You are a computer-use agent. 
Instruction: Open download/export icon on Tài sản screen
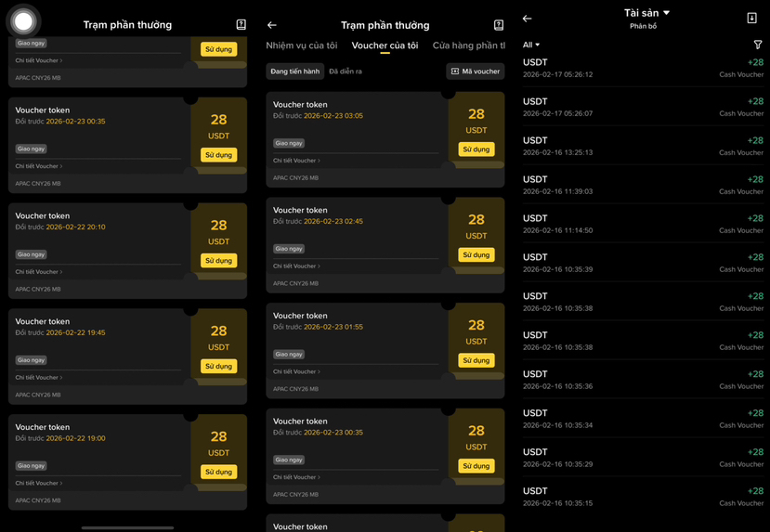(x=751, y=19)
